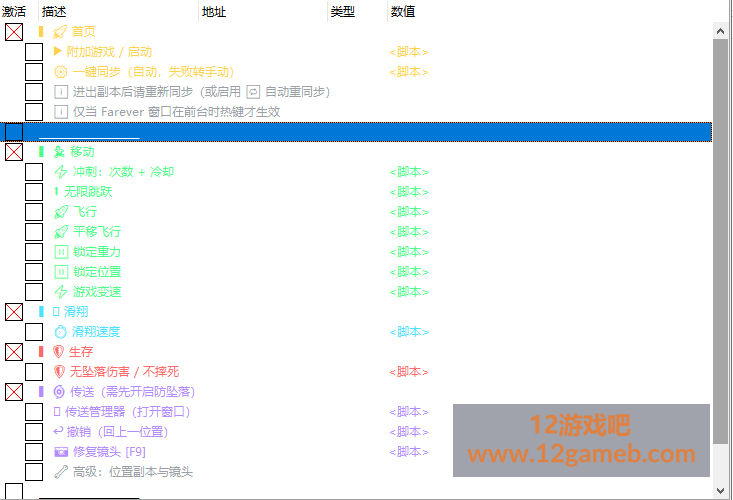
Task: Select the 撤销 (回上一位置) row text
Action: 117,432
